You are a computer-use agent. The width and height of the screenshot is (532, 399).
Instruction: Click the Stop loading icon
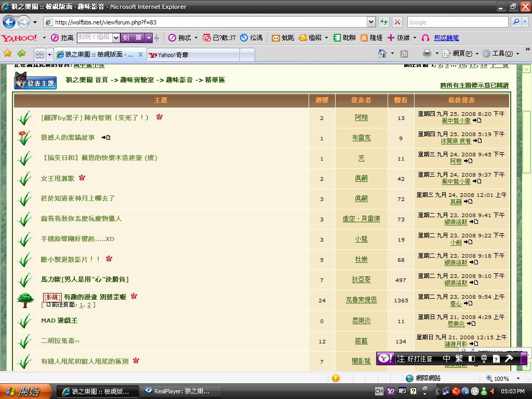pyautogui.click(x=397, y=22)
